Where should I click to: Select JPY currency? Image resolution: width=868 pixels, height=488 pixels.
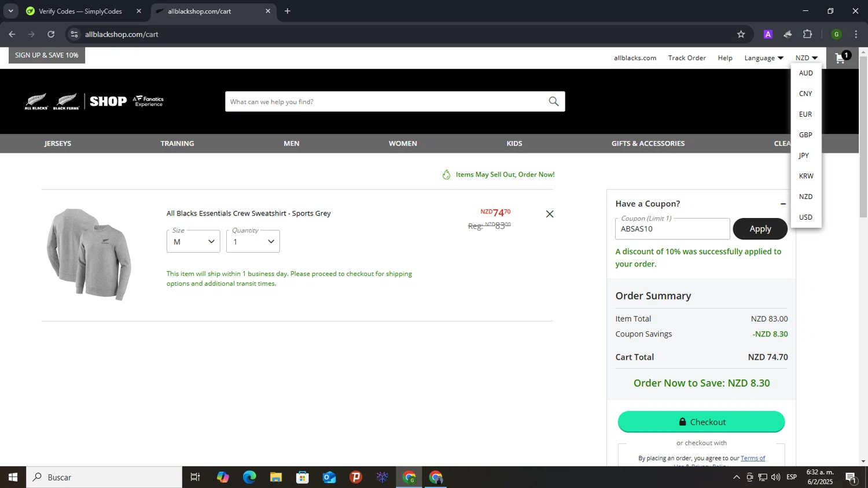[806, 156]
